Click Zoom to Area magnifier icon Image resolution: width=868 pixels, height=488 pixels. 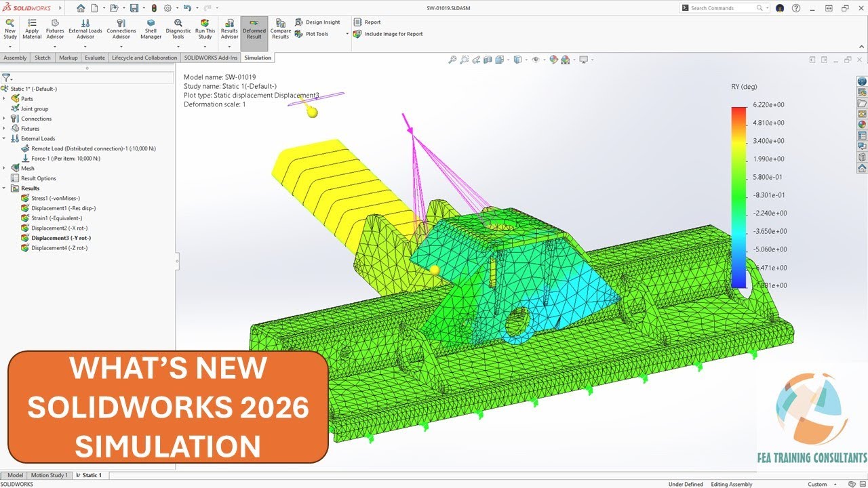pyautogui.click(x=465, y=60)
